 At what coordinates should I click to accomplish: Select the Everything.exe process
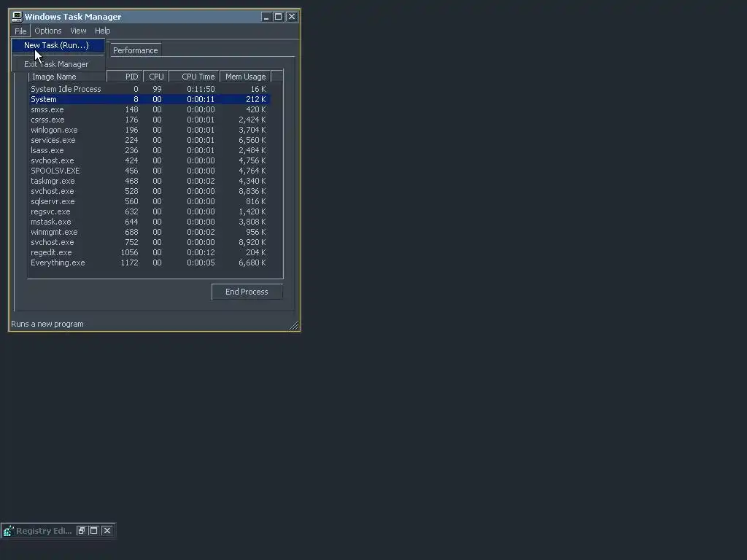[150, 262]
